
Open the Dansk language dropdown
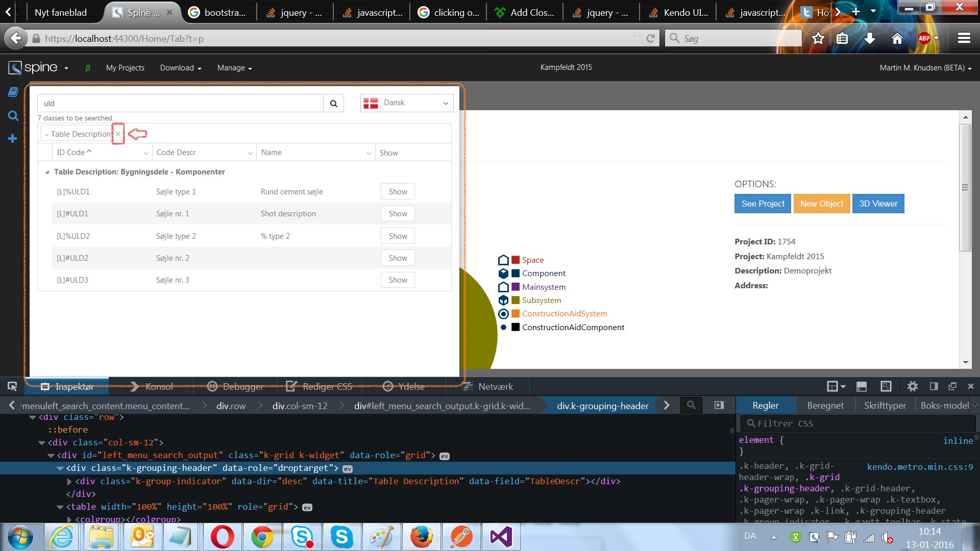click(x=406, y=103)
